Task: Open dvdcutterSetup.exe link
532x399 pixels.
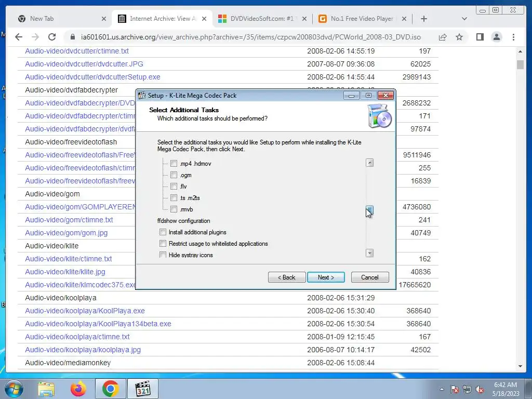Action: tap(92, 77)
